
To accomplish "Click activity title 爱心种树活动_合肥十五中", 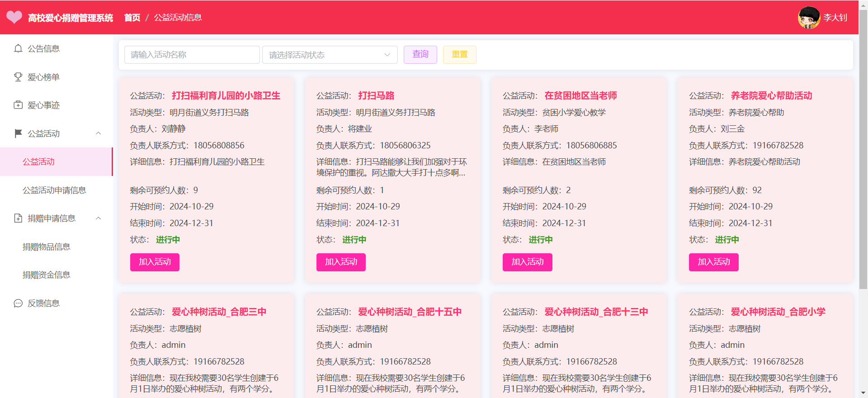I will pos(410,312).
